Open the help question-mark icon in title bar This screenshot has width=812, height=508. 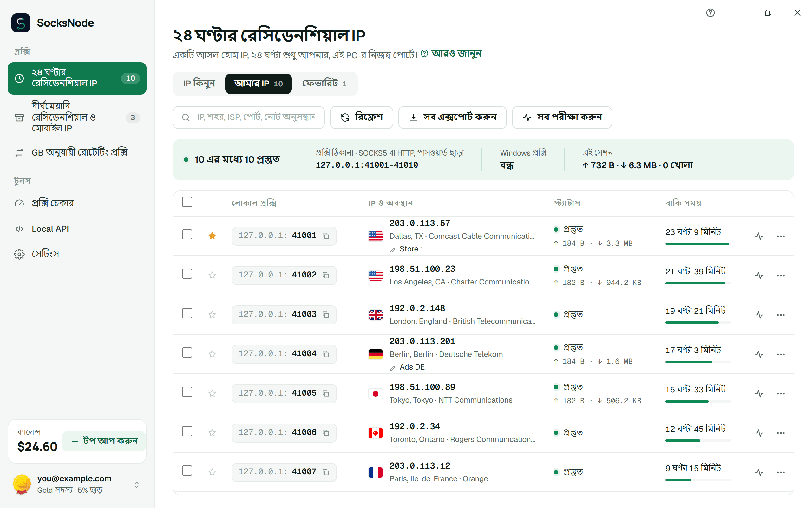(x=710, y=13)
